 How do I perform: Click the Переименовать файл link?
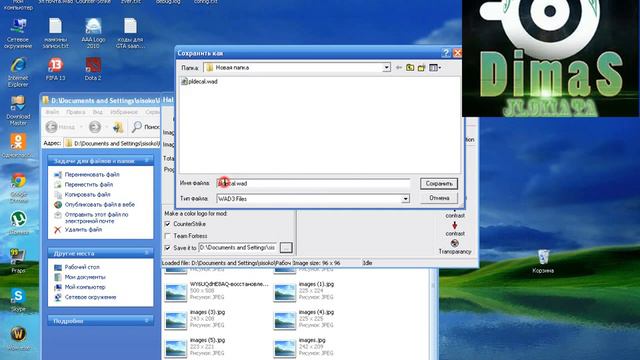92,175
